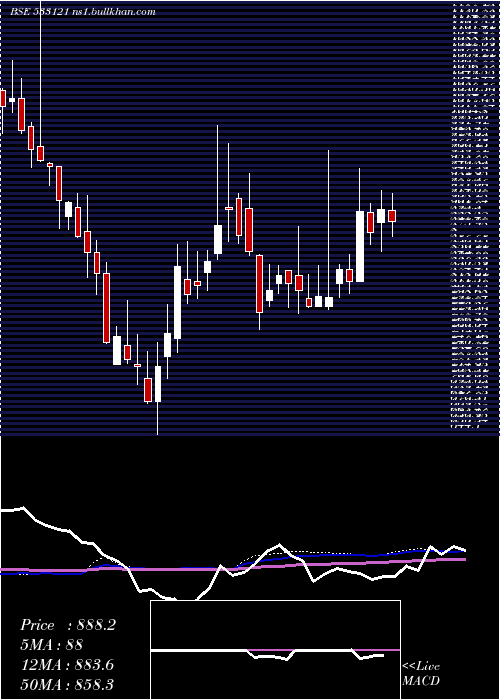Select the 12MA : 883.6 value

point(67,665)
